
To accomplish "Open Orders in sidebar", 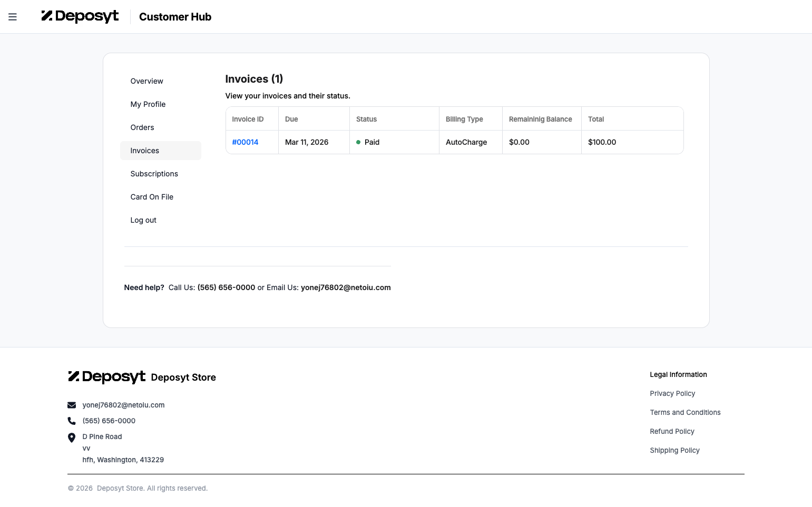I will pos(161,127).
